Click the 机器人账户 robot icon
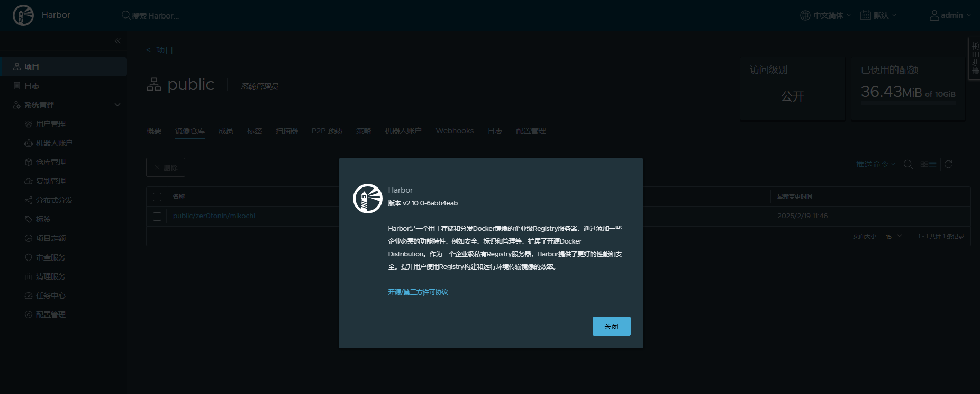980x394 pixels. pos(29,143)
